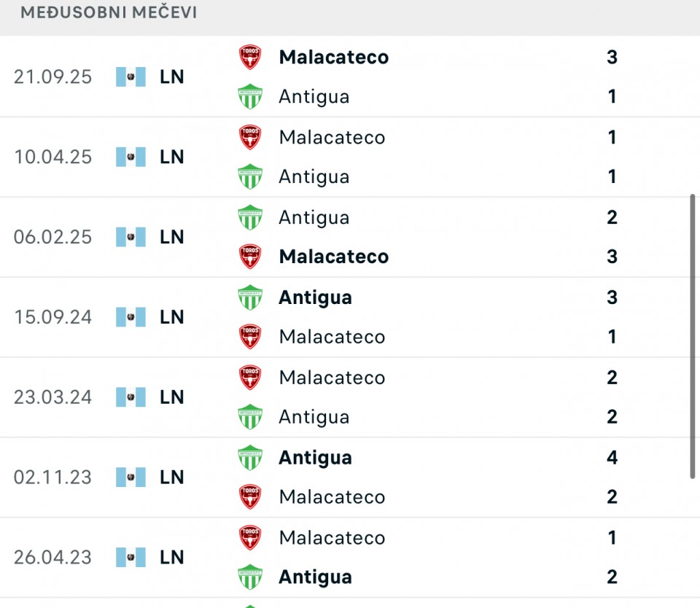Click Malacateco's score 3 in 06.02.25 match
This screenshot has height=608, width=700.
coord(612,257)
